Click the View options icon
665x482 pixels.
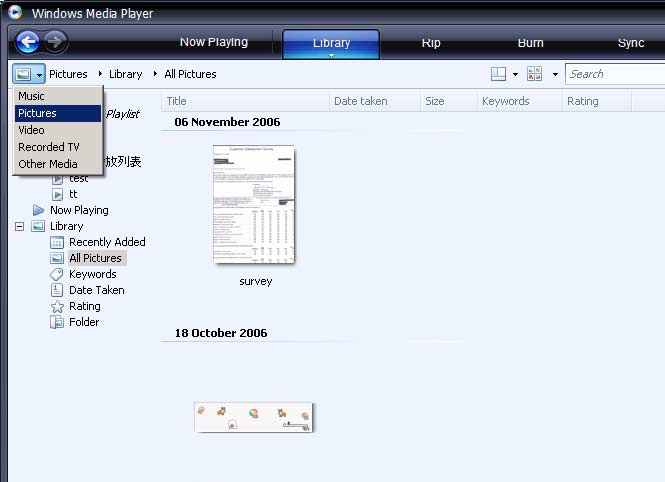(x=534, y=74)
